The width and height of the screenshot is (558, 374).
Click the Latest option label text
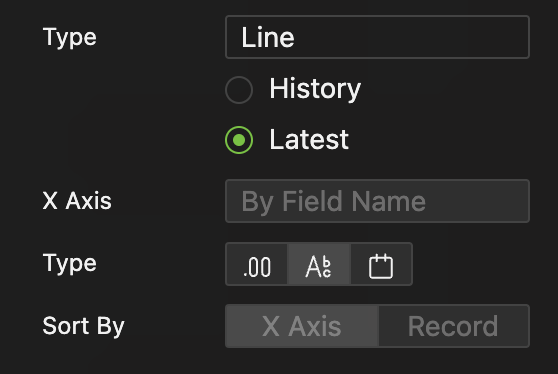[x=309, y=139]
